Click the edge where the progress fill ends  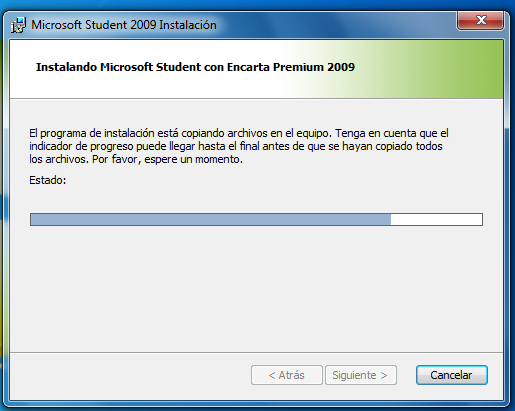391,220
